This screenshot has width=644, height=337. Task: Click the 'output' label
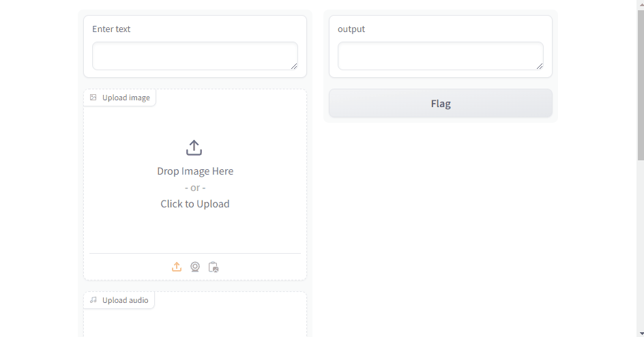tap(351, 29)
